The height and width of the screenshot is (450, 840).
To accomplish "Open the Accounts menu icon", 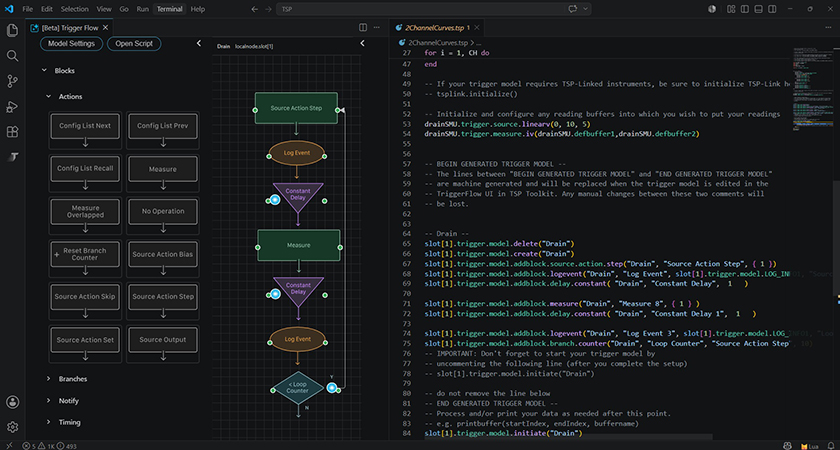I will tap(12, 402).
